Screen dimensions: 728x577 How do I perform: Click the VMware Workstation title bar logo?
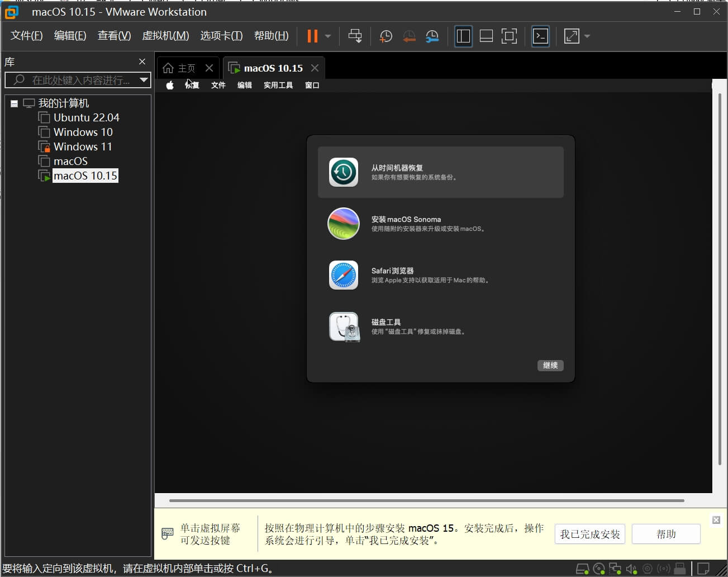coord(12,12)
